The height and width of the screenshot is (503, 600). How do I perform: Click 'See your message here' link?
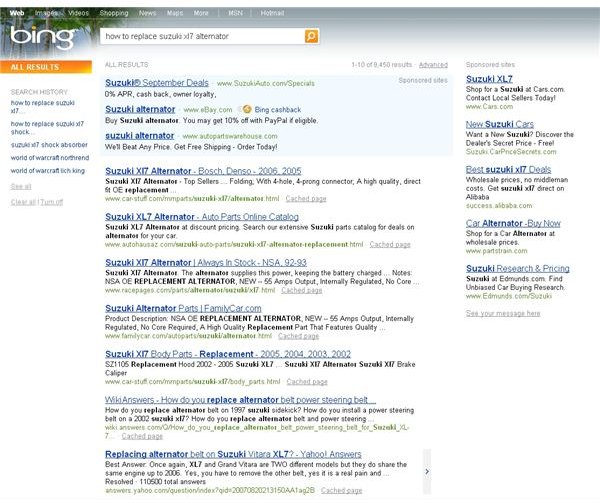pyautogui.click(x=503, y=313)
